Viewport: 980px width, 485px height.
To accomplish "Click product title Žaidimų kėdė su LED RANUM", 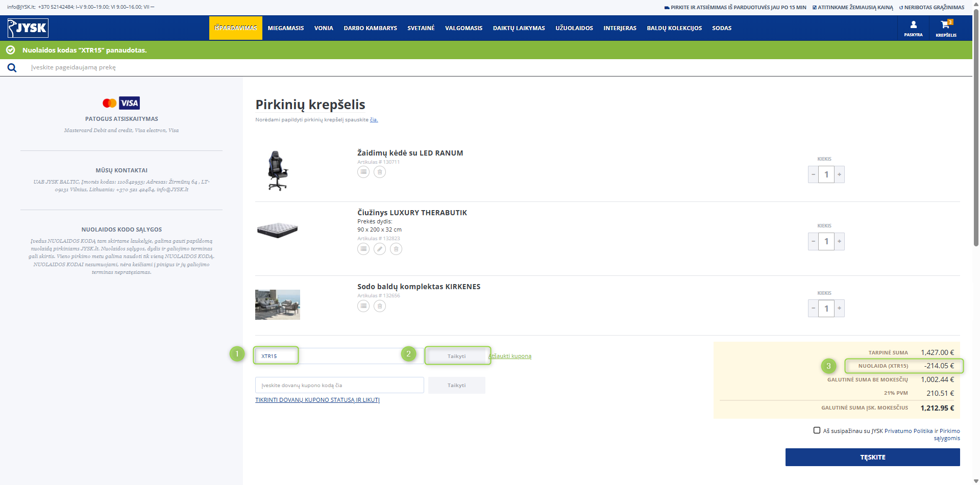I will 410,153.
